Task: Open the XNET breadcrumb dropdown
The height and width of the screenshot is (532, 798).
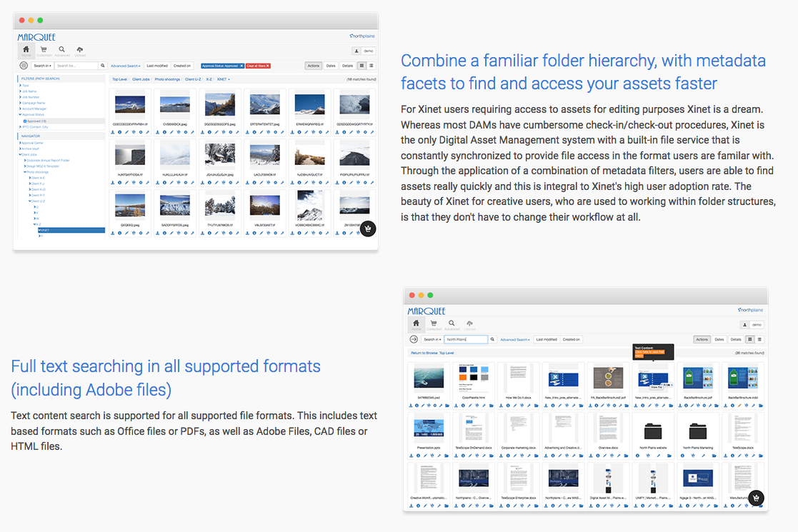Action: tap(224, 79)
